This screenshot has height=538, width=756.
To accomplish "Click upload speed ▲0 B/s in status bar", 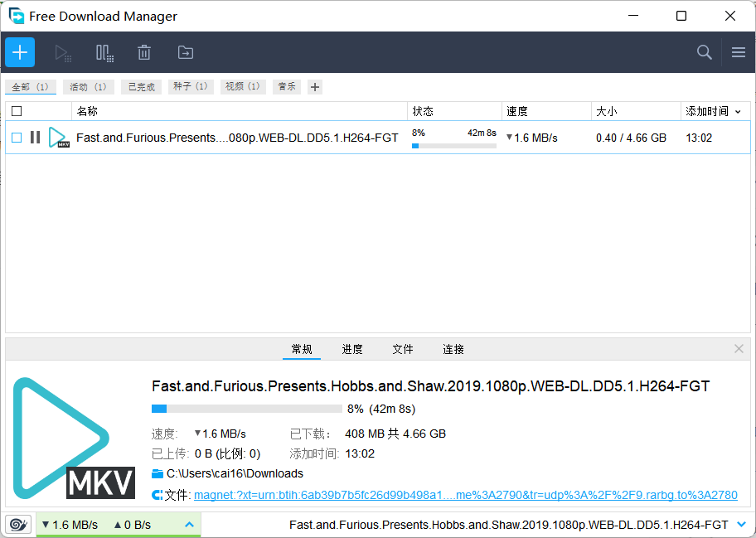I will (x=132, y=525).
